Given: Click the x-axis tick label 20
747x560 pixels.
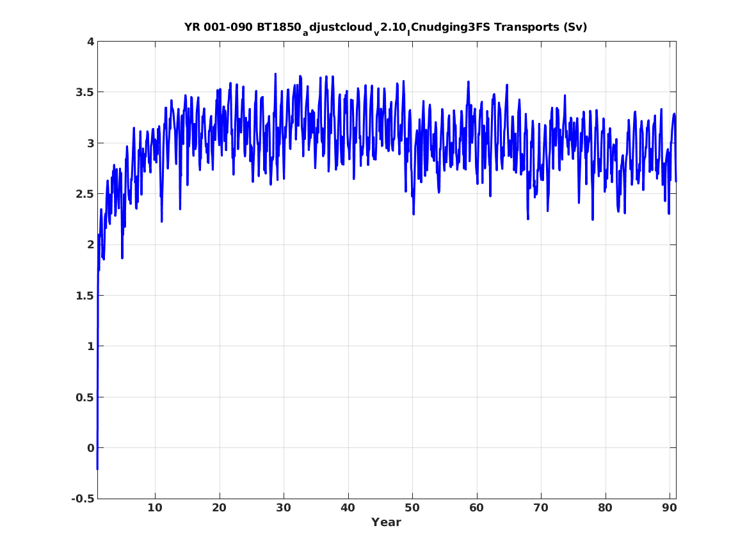Looking at the screenshot, I should tap(219, 508).
